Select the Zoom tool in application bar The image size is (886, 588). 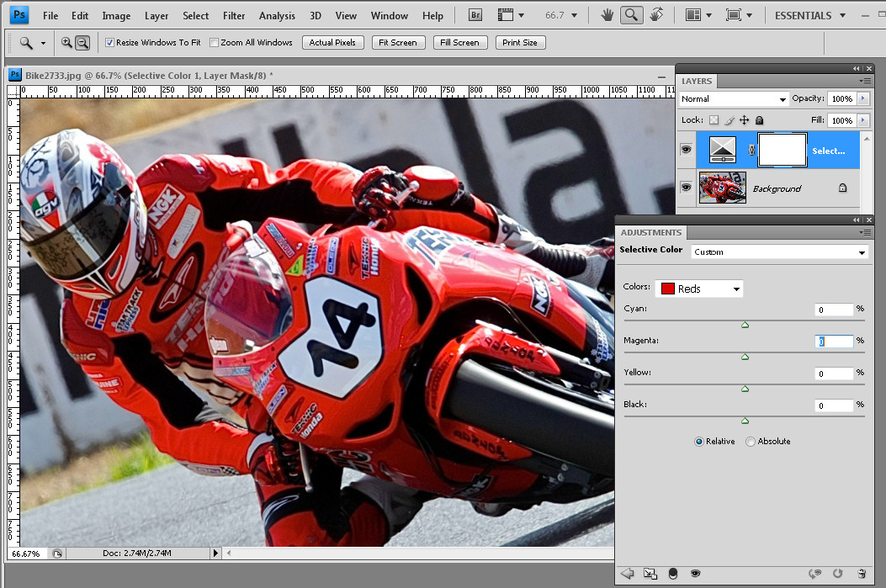coord(631,15)
